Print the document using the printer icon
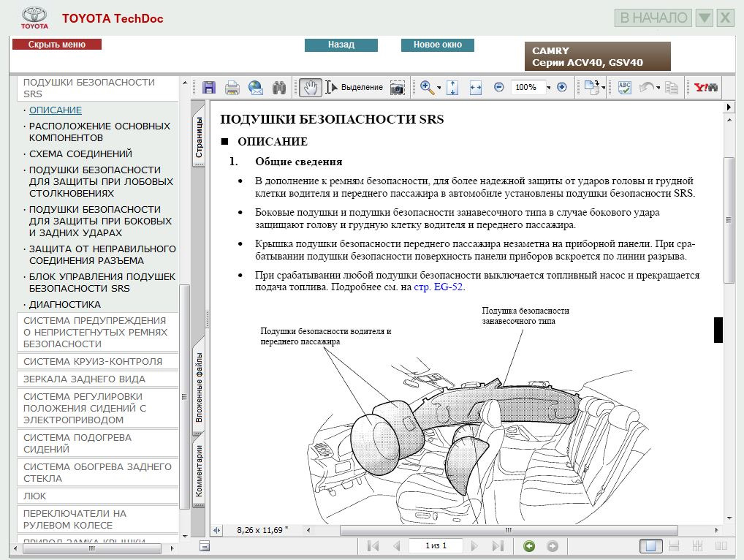The width and height of the screenshot is (744, 560). pos(232,88)
